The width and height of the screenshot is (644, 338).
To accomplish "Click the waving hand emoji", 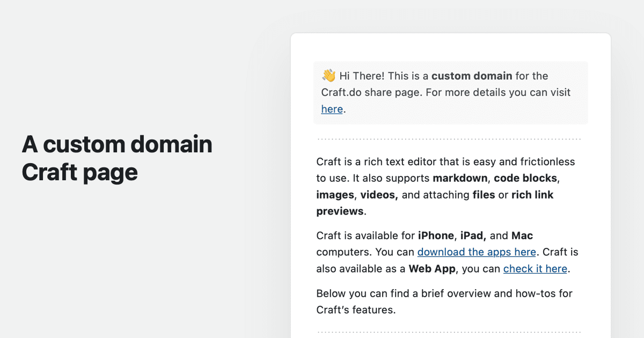I will tap(328, 76).
